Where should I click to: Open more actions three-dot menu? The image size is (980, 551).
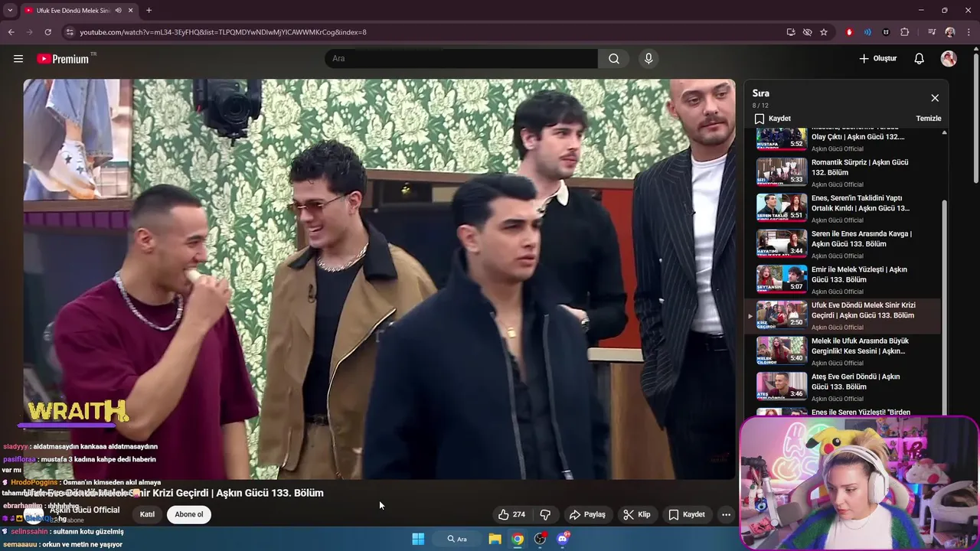[726, 514]
